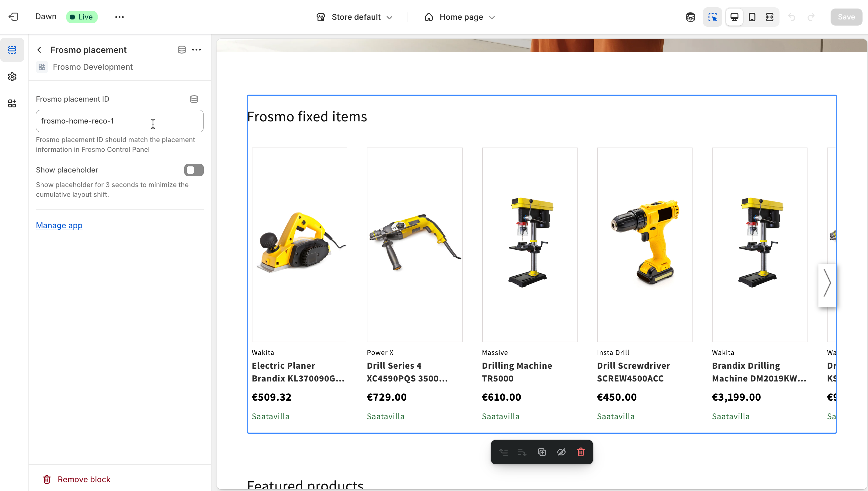Image resolution: width=868 pixels, height=491 pixels.
Task: Toggle the inspector selection mode button
Action: point(712,17)
